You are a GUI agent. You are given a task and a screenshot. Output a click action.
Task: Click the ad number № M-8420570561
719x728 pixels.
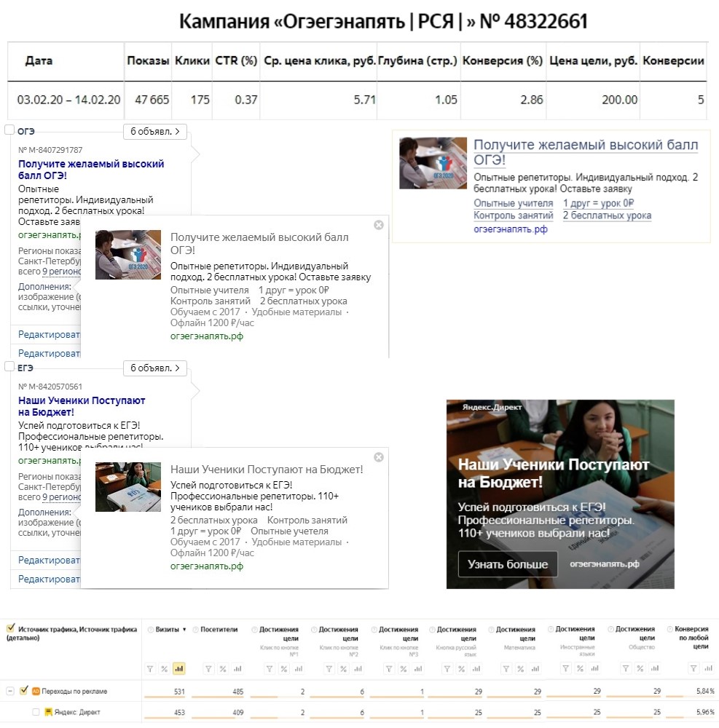pyautogui.click(x=50, y=387)
